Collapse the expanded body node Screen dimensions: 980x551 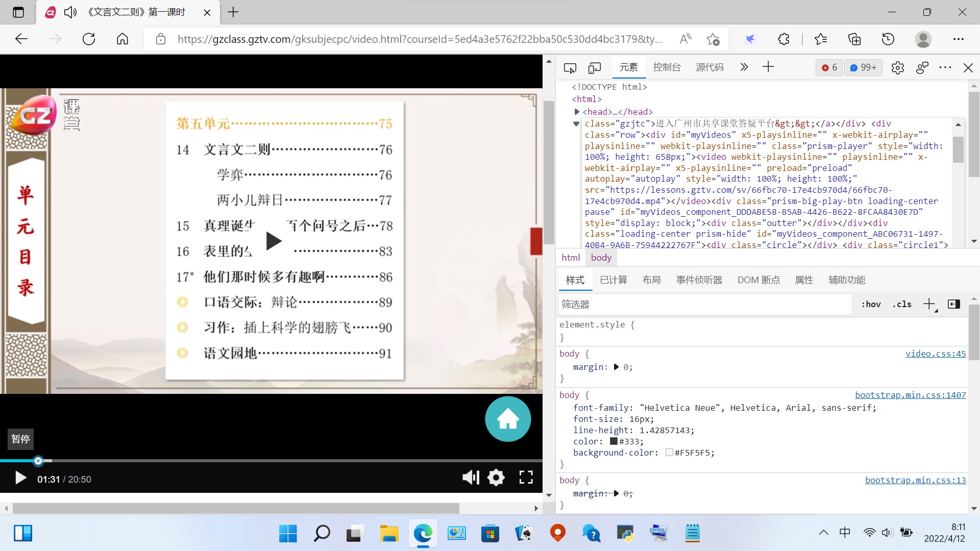(576, 123)
